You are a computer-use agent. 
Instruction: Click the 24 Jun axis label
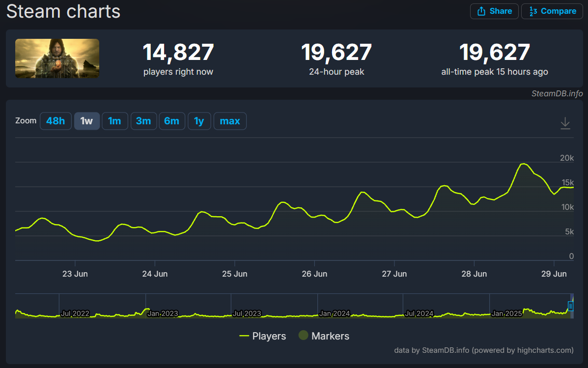155,274
